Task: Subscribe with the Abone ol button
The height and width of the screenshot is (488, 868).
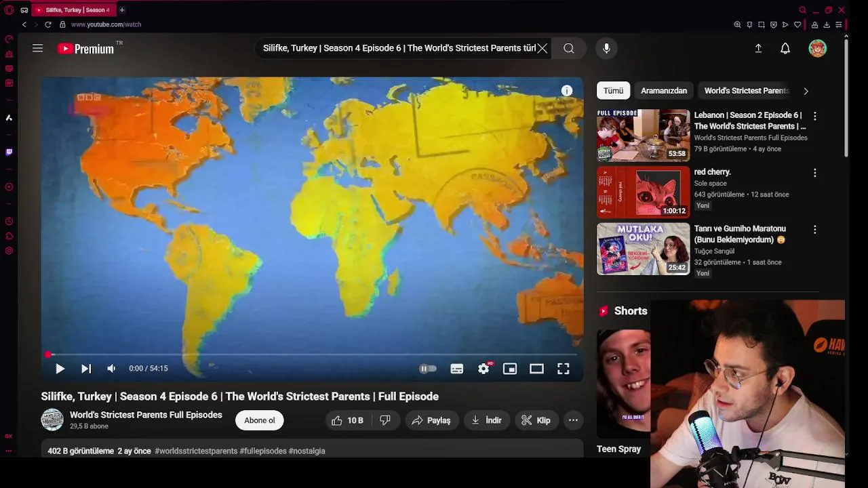Action: 260,420
